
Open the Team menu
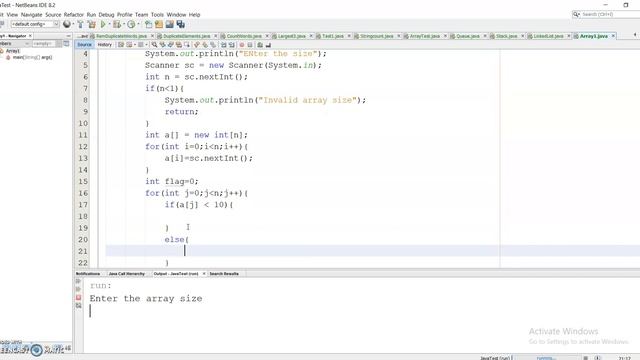142,15
